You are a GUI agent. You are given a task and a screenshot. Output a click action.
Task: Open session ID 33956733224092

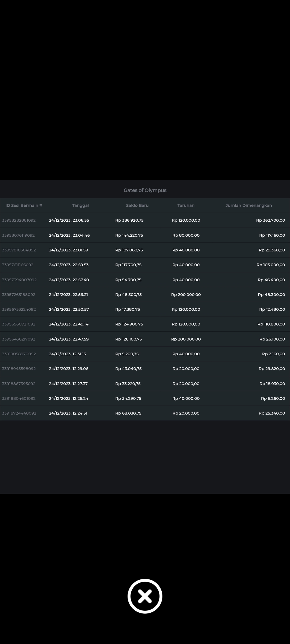pyautogui.click(x=19, y=309)
